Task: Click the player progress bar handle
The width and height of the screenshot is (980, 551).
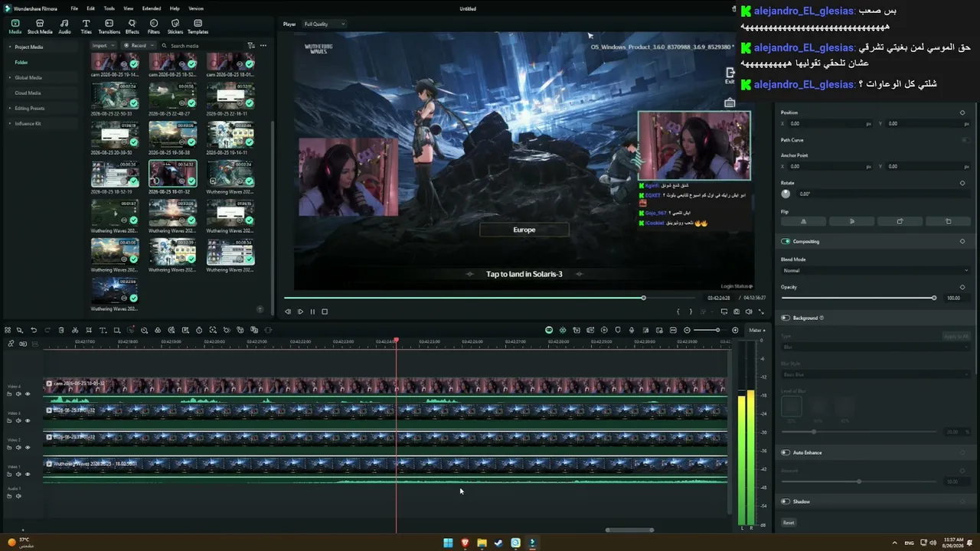Action: (643, 298)
